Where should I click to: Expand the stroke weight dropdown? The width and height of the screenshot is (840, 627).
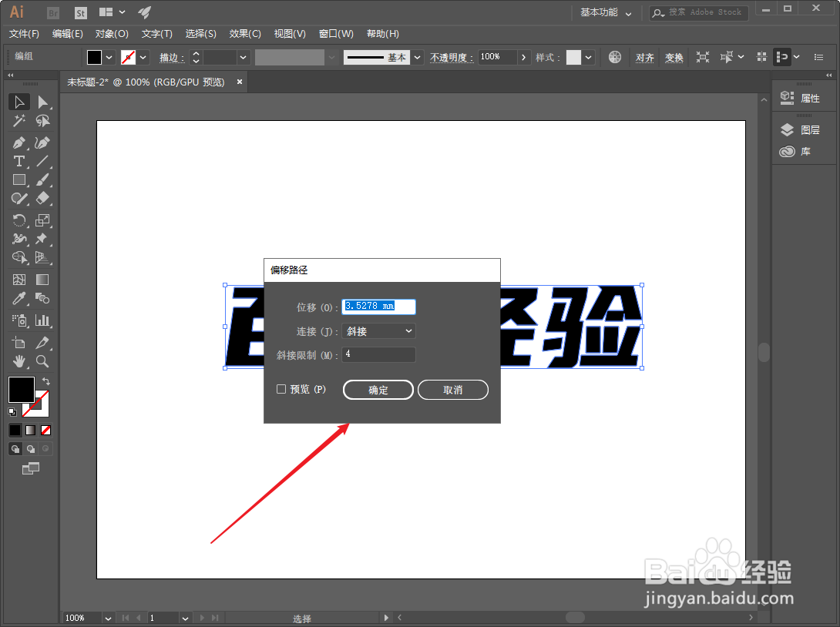click(x=244, y=57)
